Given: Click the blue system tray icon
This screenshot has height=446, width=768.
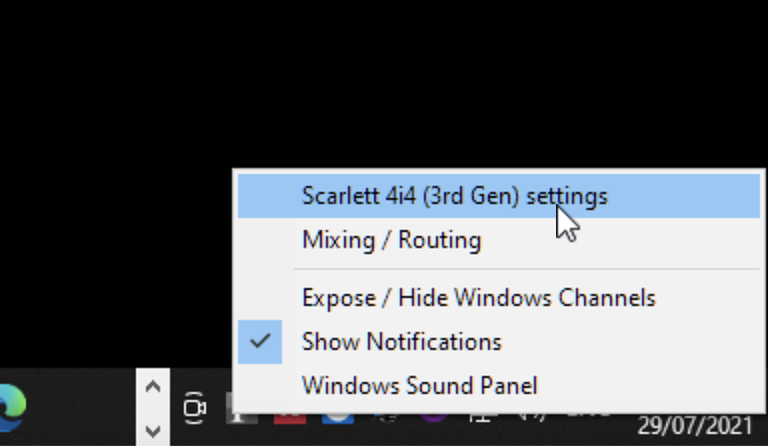Looking at the screenshot, I should (338, 419).
